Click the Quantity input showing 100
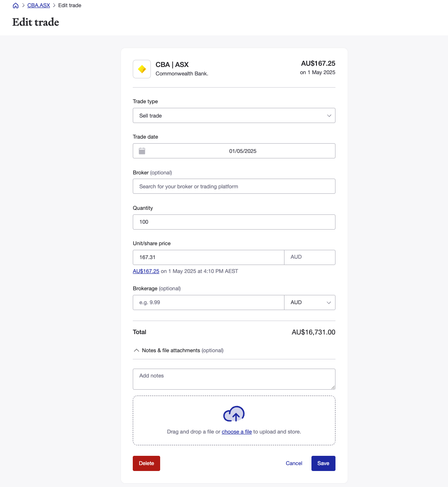 [234, 222]
